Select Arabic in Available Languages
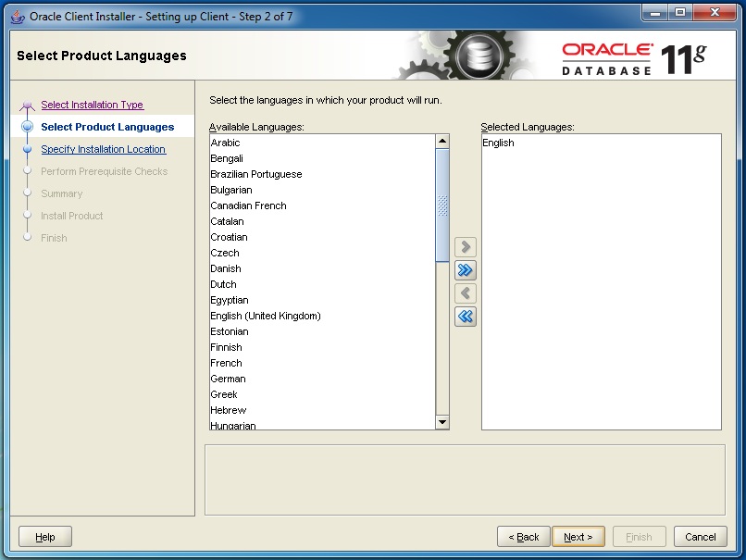The height and width of the screenshot is (560, 746). tap(322, 143)
